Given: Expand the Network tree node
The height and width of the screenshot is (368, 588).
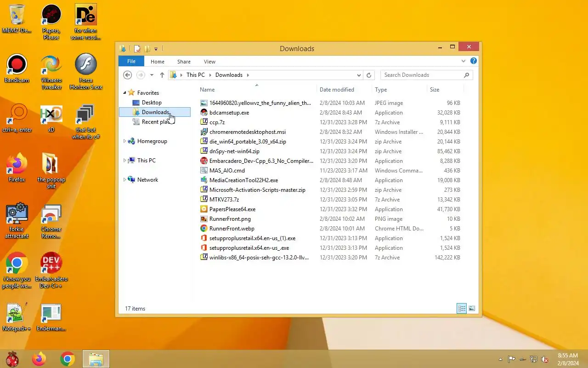Looking at the screenshot, I should pos(124,180).
